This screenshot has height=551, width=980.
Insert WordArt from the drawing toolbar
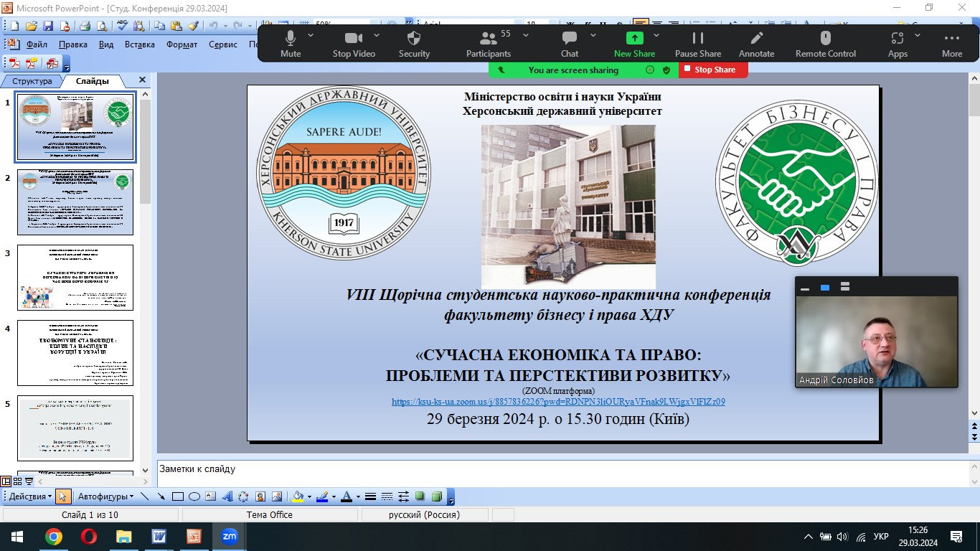227,496
